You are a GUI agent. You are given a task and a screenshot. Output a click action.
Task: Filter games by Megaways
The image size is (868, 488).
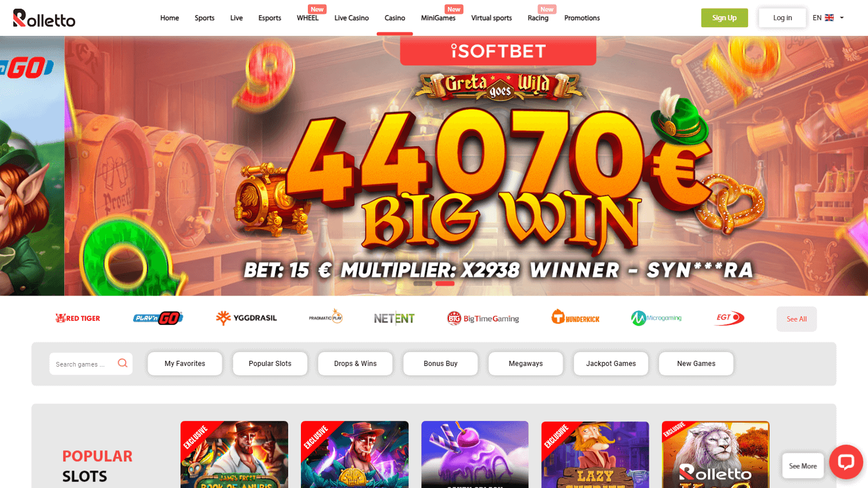pos(525,364)
